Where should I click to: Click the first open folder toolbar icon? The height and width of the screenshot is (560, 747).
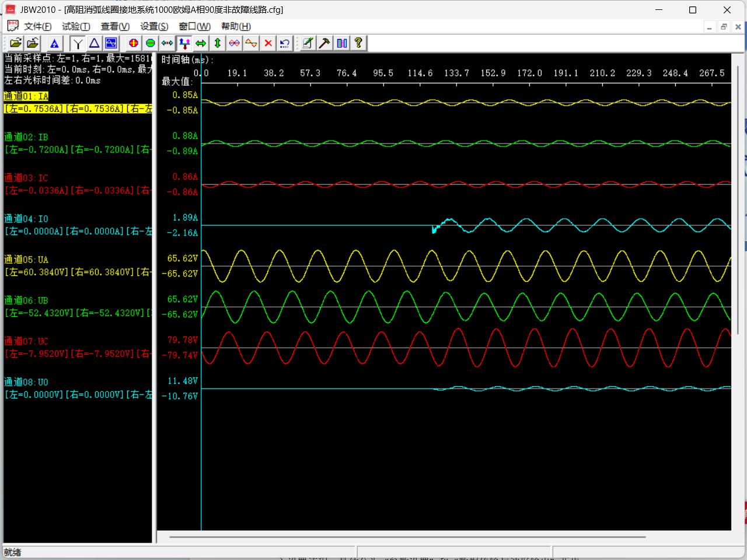15,43
